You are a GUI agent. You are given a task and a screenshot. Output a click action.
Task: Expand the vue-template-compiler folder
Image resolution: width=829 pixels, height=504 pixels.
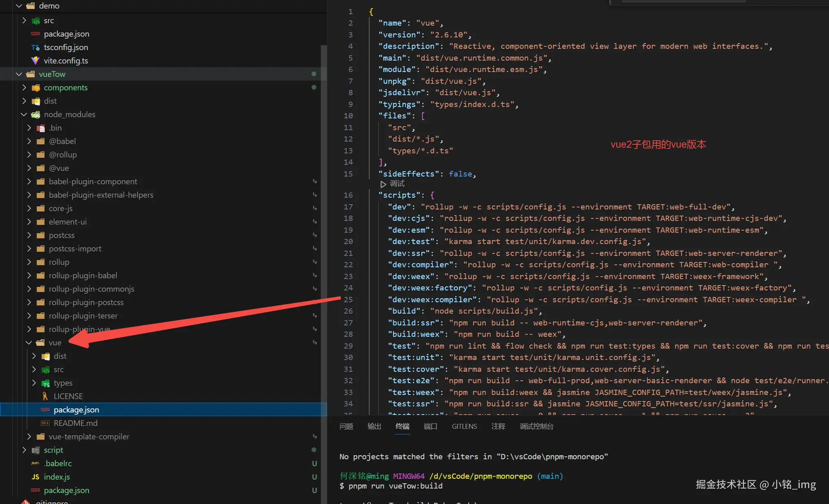pyautogui.click(x=29, y=436)
